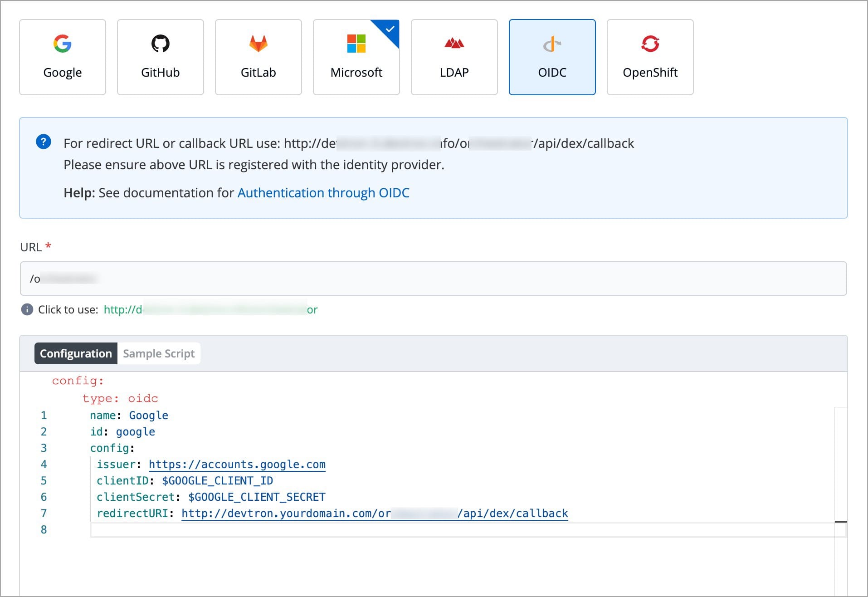
Task: Click the blue question mark help icon
Action: 44,142
